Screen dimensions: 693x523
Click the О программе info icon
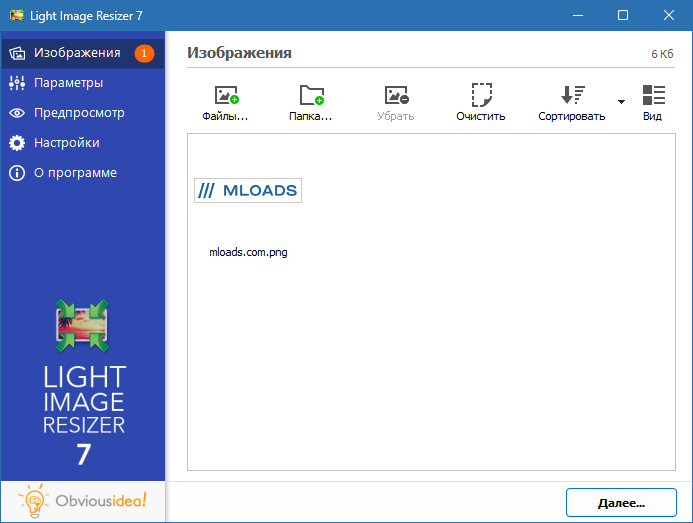[17, 173]
